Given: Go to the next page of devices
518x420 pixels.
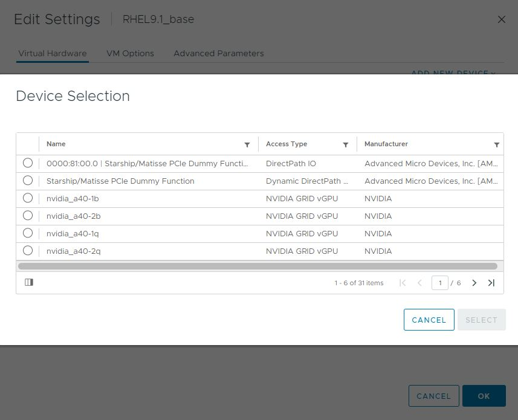Looking at the screenshot, I should click(x=474, y=282).
